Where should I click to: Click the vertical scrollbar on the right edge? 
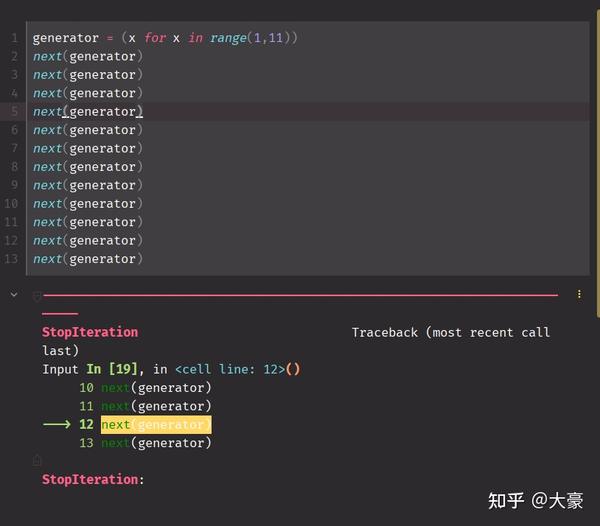click(598, 164)
